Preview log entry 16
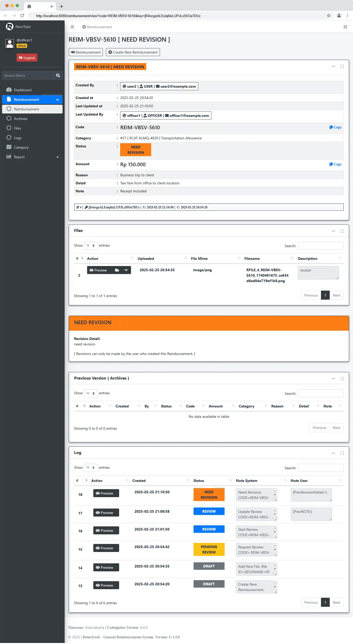 click(106, 531)
